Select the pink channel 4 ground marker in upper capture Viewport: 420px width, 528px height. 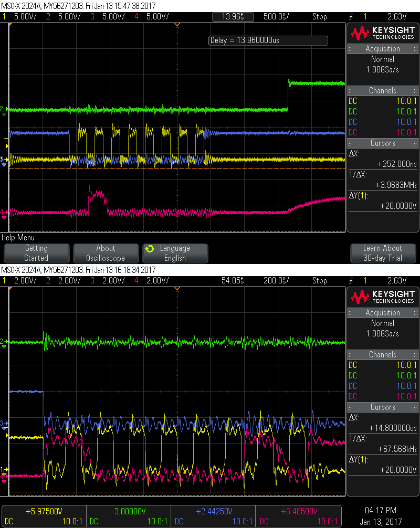[x=4, y=213]
